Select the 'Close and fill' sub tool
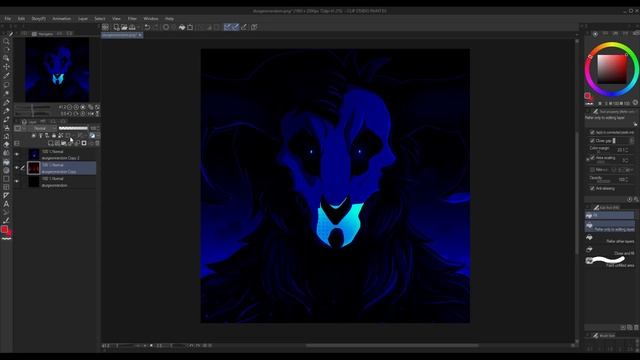This screenshot has height=360, width=640. pyautogui.click(x=610, y=251)
